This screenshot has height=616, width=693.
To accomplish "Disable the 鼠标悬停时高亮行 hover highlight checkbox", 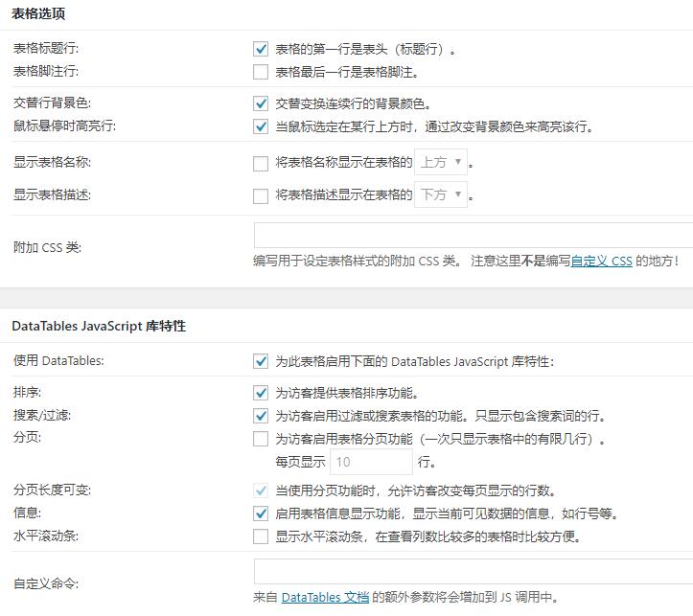I will click(261, 126).
